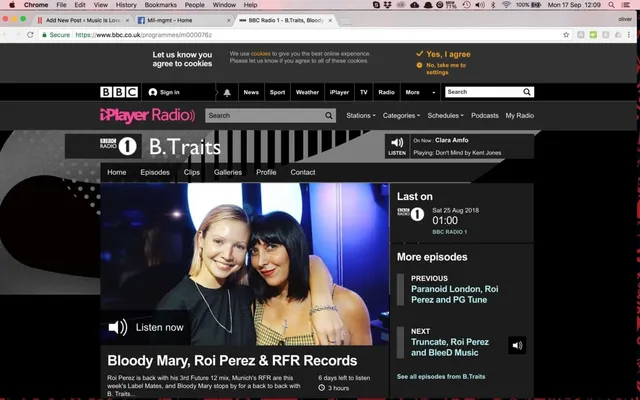Click the Chrome address bar
The image size is (640, 400).
(318, 35)
